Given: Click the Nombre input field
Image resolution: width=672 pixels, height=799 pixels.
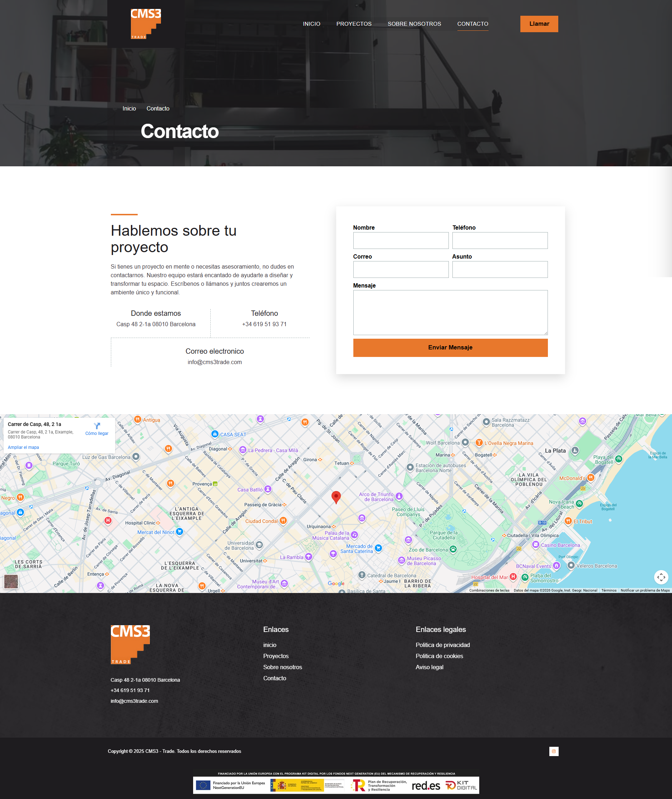Looking at the screenshot, I should click(x=401, y=240).
